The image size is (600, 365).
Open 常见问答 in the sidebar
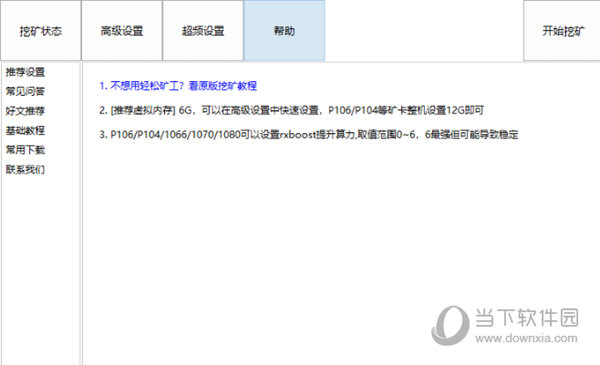(25, 91)
